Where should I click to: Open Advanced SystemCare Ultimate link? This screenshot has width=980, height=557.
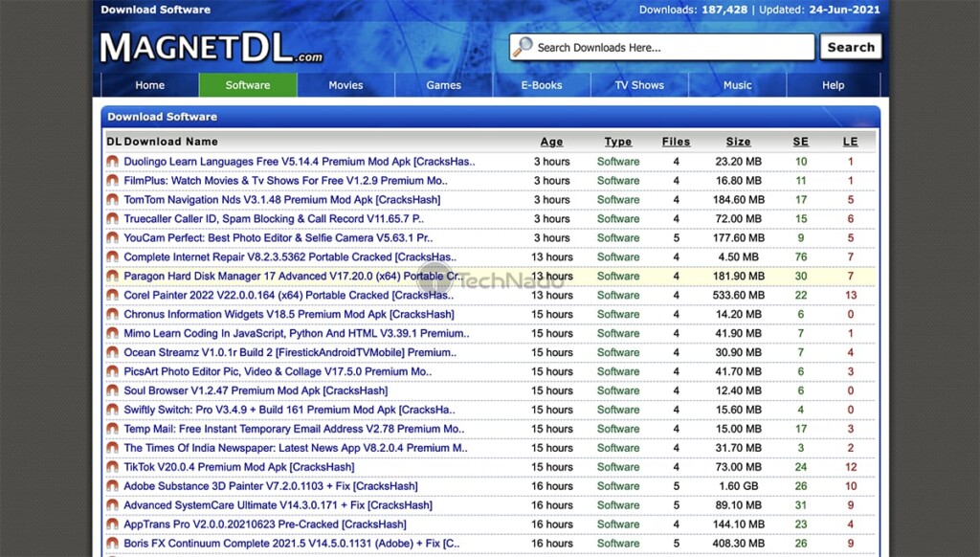[x=278, y=505]
